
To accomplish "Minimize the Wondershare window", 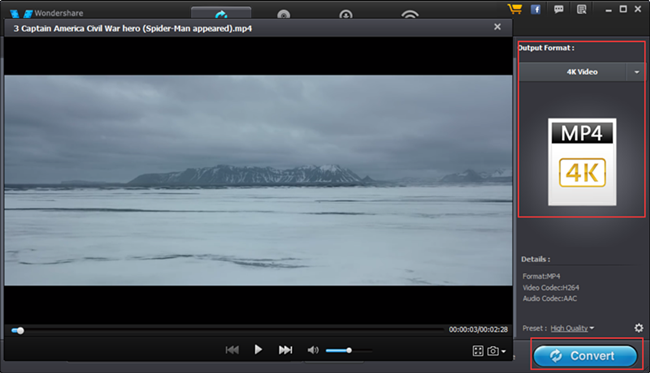I will tap(608, 10).
